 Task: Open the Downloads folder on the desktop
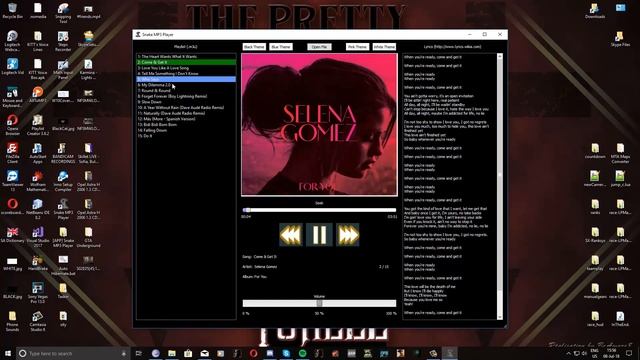[x=595, y=11]
